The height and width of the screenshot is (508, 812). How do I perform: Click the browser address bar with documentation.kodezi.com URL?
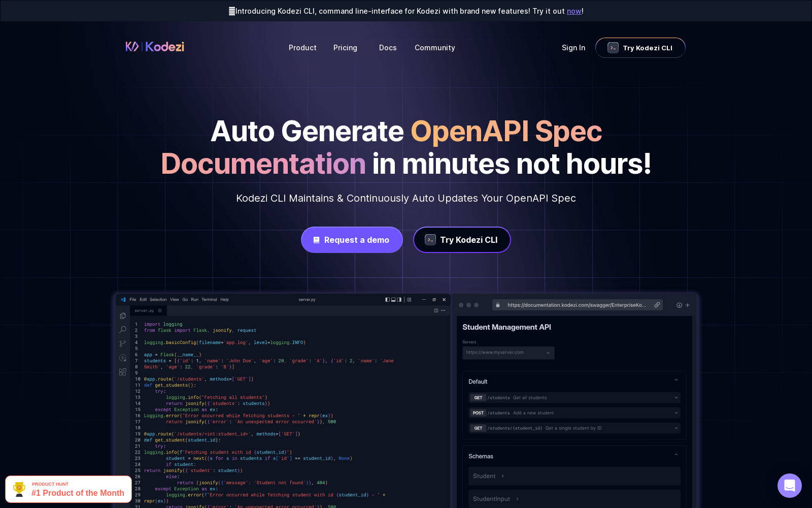click(x=578, y=305)
